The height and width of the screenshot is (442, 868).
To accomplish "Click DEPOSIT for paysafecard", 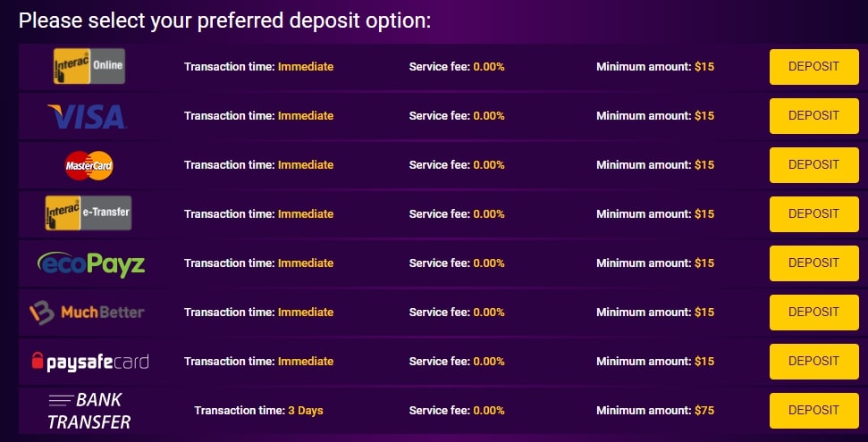I will (x=813, y=361).
